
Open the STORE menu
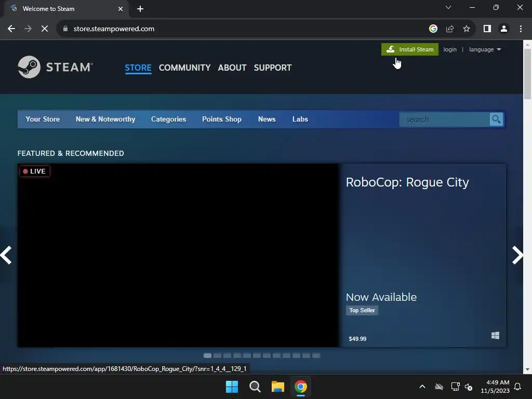pos(138,68)
